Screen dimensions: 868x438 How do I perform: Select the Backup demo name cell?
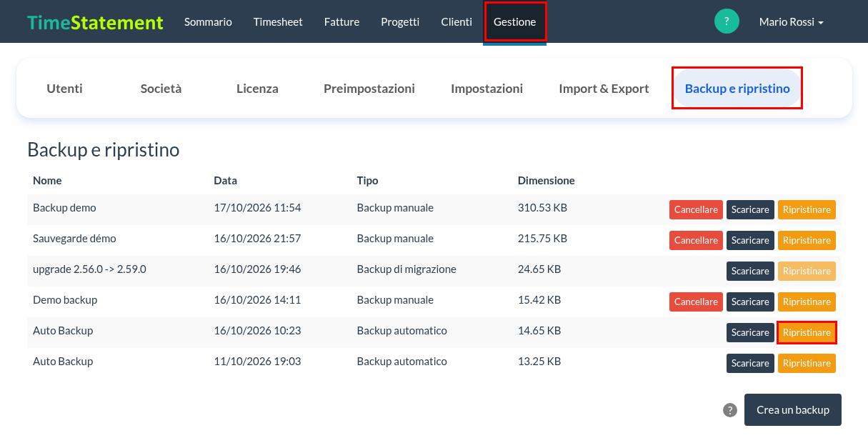tap(64, 208)
